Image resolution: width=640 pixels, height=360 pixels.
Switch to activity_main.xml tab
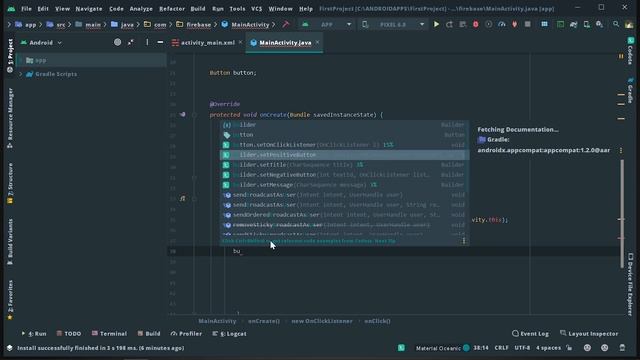(207, 42)
